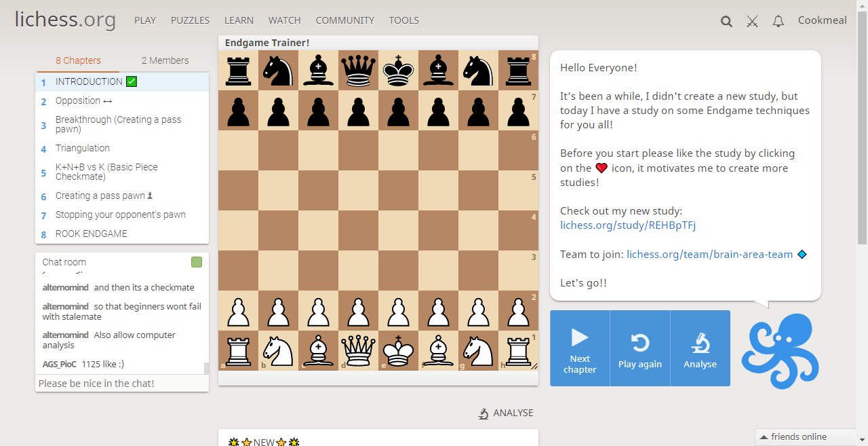Click the blue octopus mascot
The height and width of the screenshot is (446, 868).
point(781,350)
